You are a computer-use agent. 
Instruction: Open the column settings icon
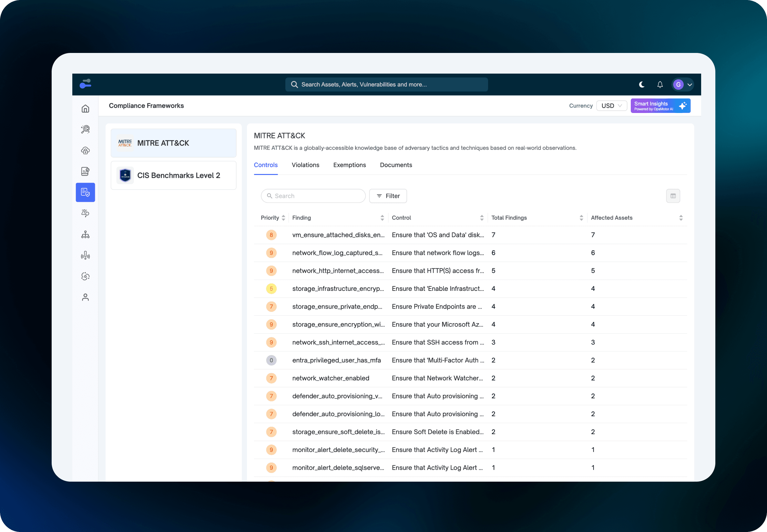point(673,196)
